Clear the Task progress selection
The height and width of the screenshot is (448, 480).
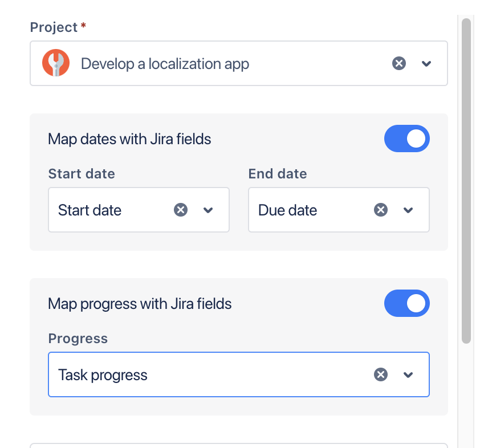tap(381, 374)
